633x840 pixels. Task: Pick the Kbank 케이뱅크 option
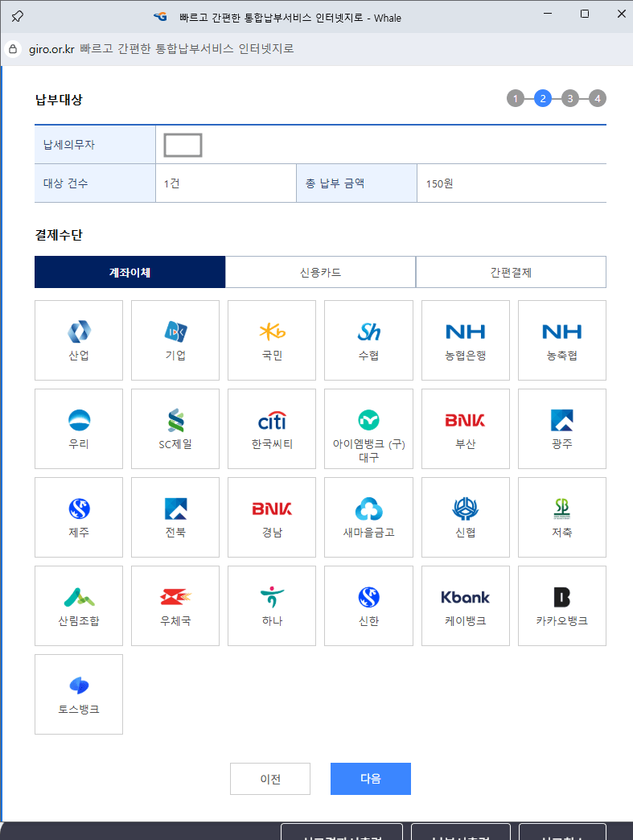click(466, 605)
